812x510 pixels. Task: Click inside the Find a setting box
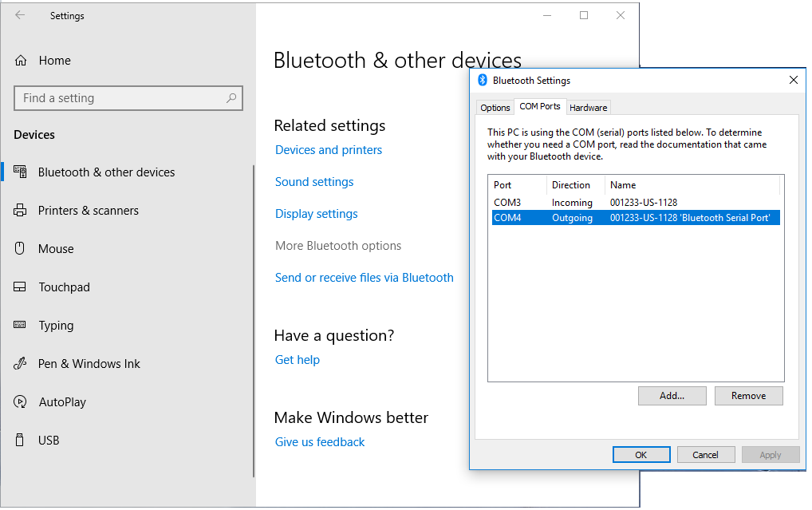[x=120, y=98]
